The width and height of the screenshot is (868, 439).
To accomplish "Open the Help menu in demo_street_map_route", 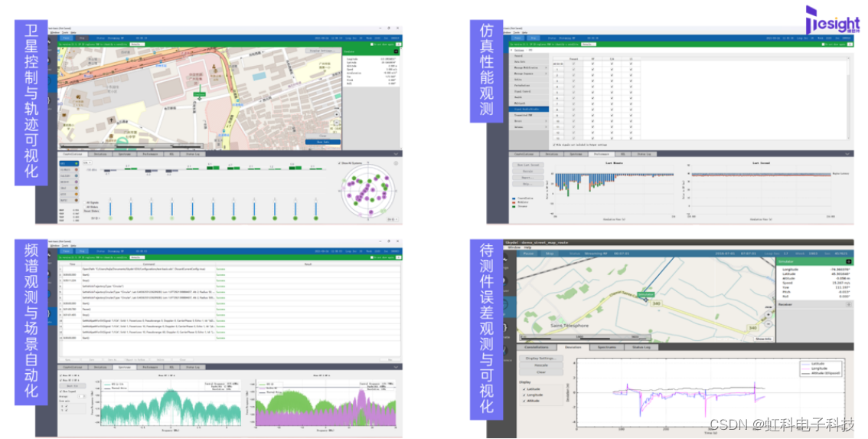I will click(x=527, y=247).
